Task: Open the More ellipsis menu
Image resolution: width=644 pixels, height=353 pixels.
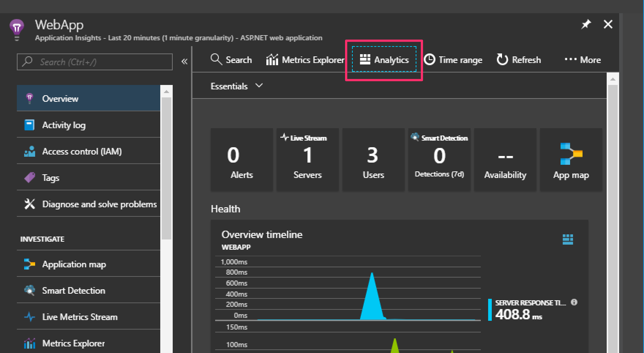Action: pos(583,59)
